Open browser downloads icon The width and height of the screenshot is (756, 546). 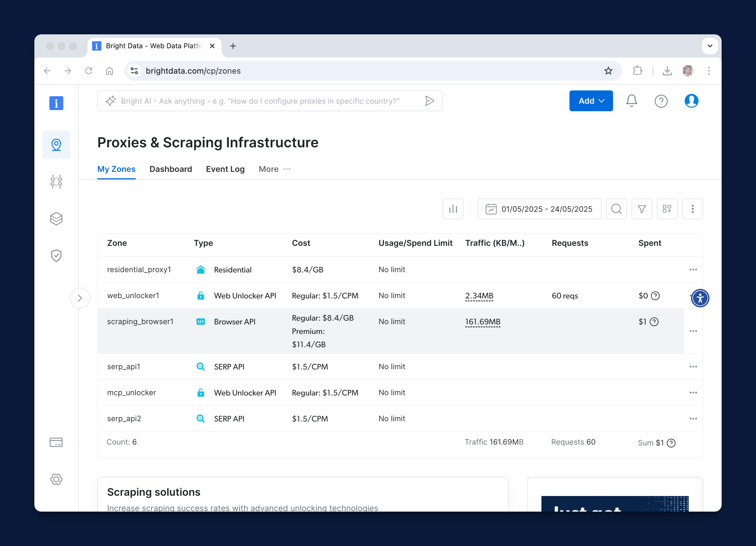[667, 71]
